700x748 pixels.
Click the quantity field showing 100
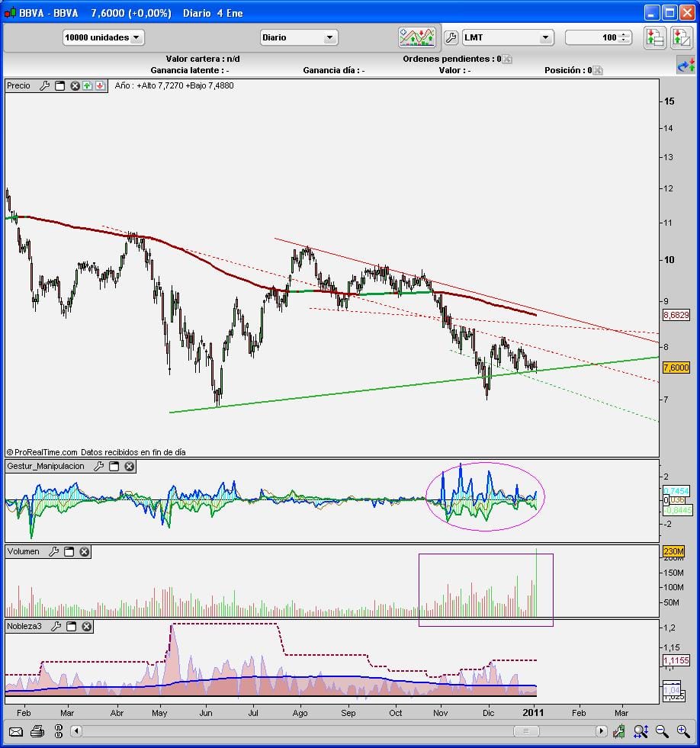593,37
